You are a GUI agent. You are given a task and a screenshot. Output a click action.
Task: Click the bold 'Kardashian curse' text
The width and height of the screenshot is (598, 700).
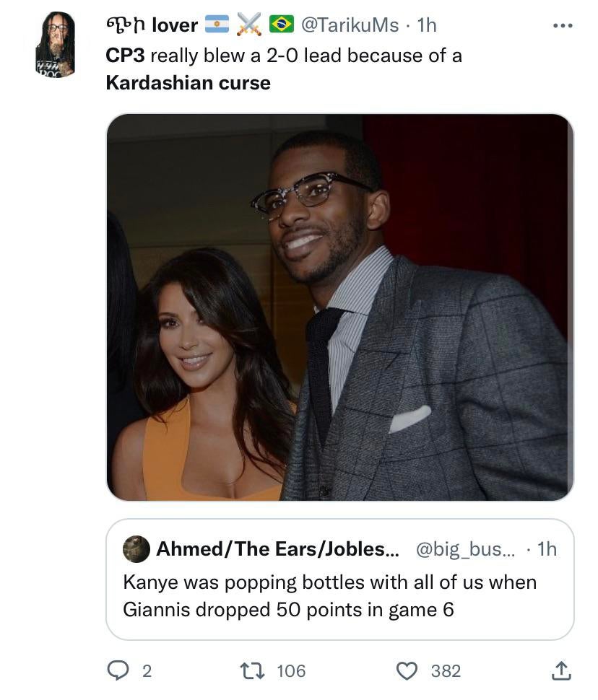(188, 83)
